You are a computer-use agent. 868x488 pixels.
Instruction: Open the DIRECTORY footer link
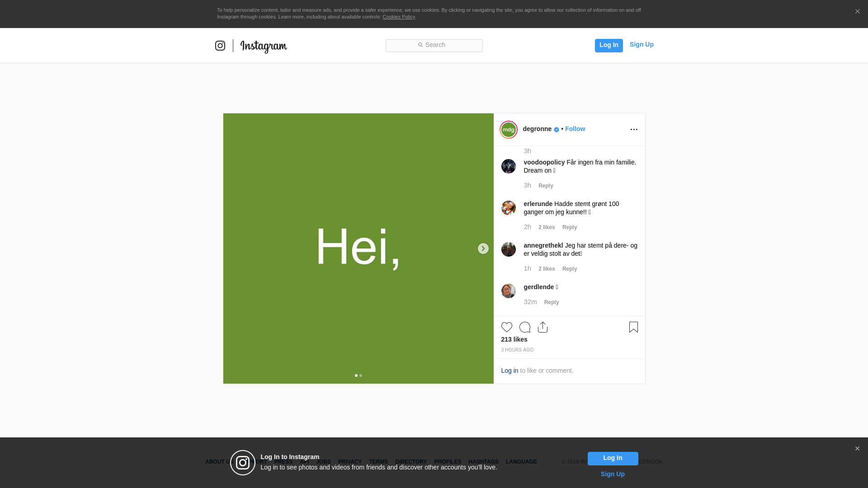411,462
